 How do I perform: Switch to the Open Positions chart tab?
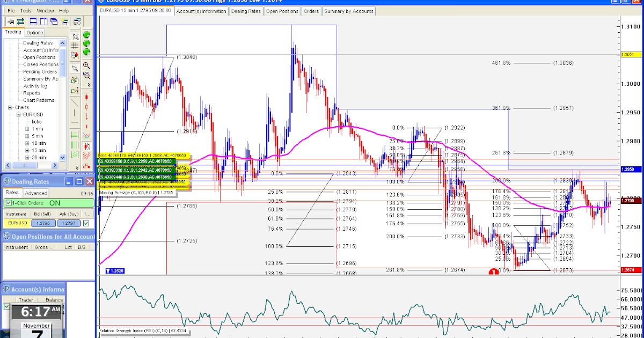282,11
